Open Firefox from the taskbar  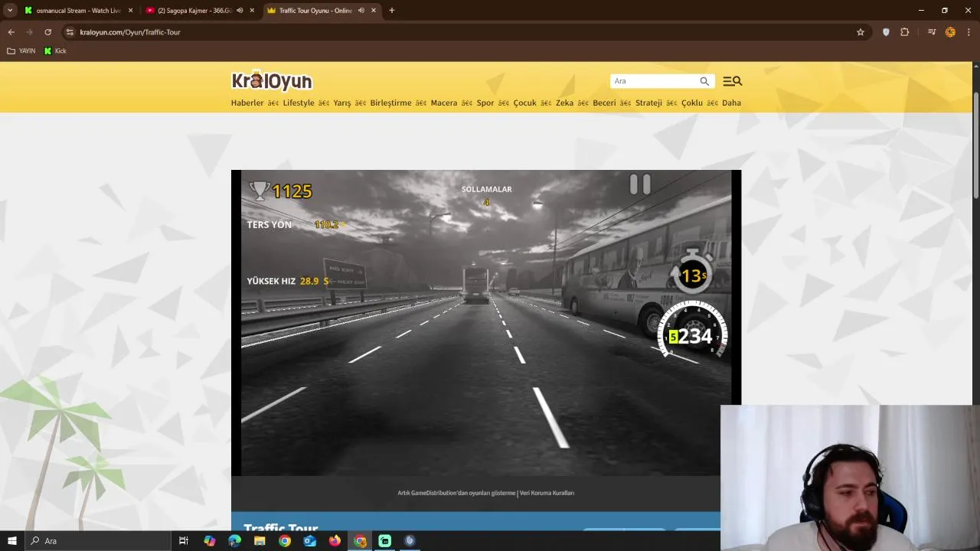pos(335,541)
